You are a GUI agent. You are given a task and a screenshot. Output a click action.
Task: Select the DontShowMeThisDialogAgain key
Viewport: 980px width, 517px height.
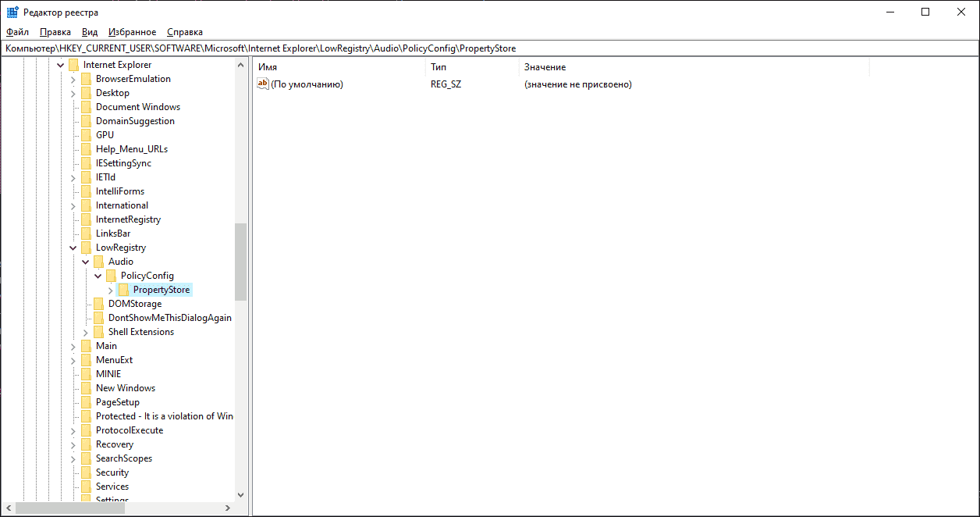(170, 318)
